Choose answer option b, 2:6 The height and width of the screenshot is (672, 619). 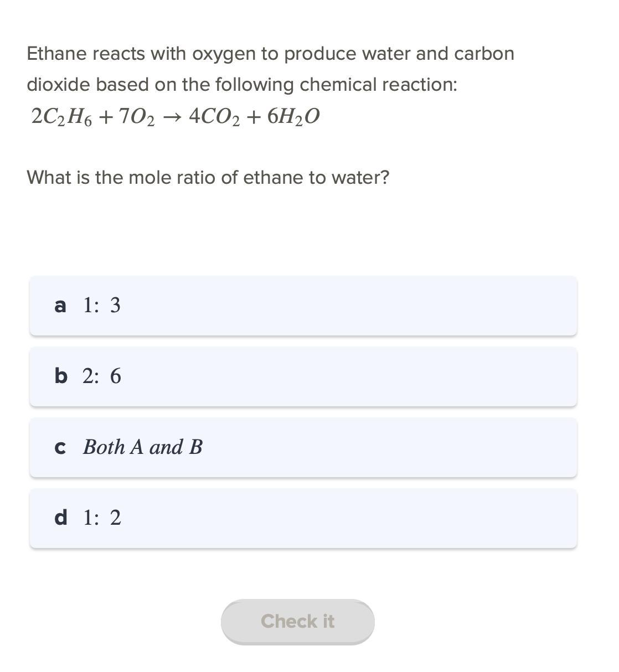pos(303,376)
